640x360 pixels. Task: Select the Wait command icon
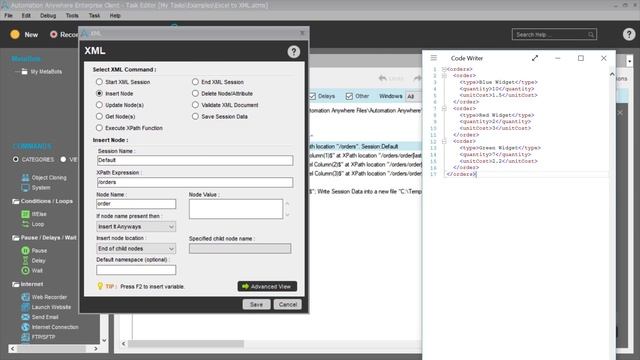(25, 270)
